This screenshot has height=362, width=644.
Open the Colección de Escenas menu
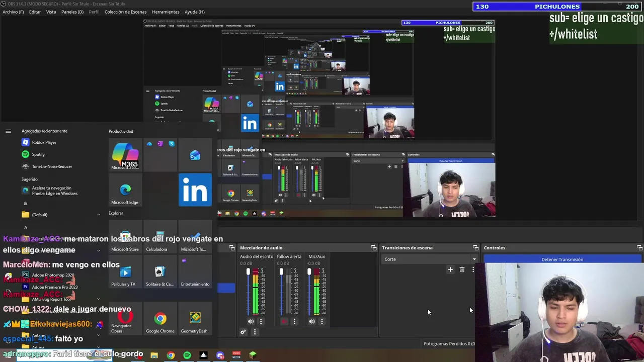pos(125,12)
